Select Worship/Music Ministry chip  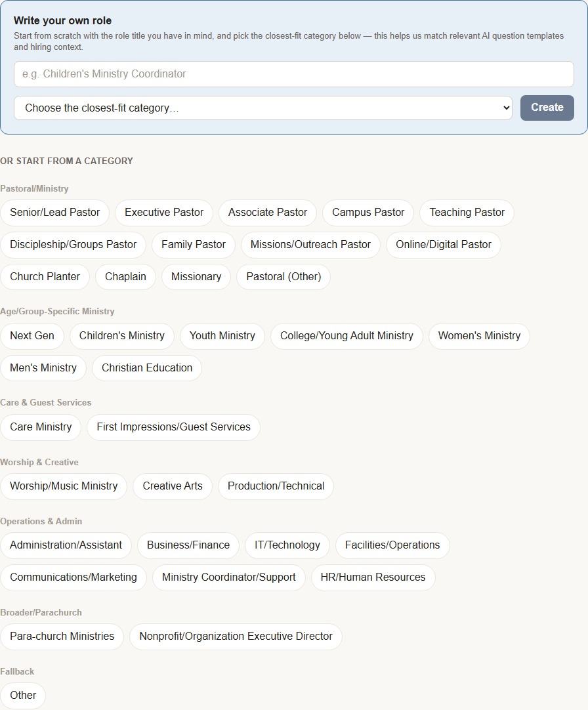64,486
